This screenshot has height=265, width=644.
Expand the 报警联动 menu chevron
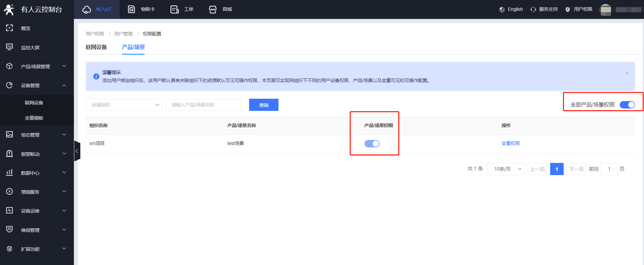(x=64, y=154)
